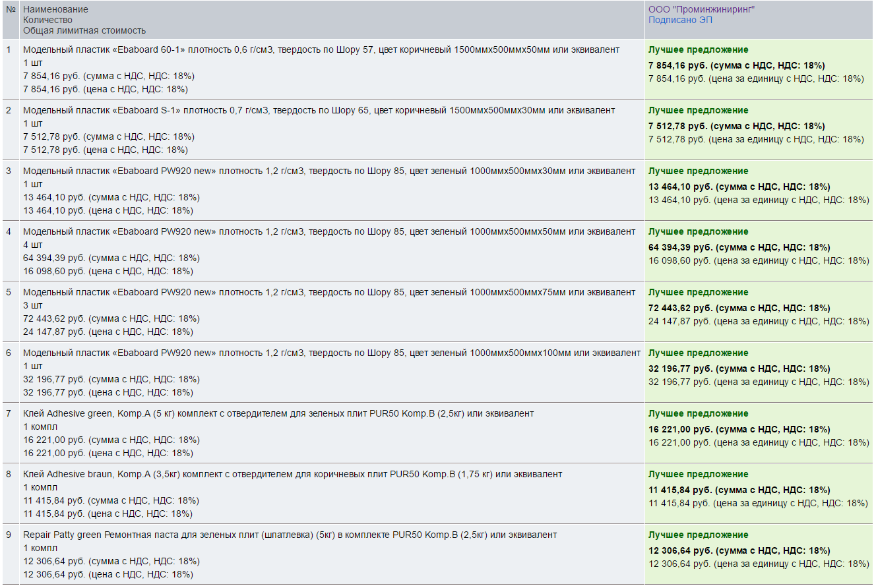Click "Лучшее предложение" label in row 9
This screenshot has height=588, width=876.
698,535
